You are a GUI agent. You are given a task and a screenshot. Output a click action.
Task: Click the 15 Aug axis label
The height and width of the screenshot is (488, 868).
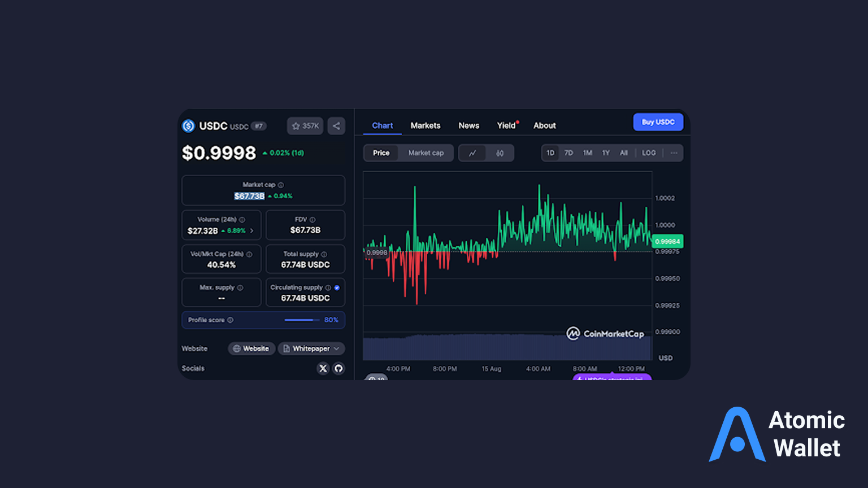pyautogui.click(x=492, y=369)
